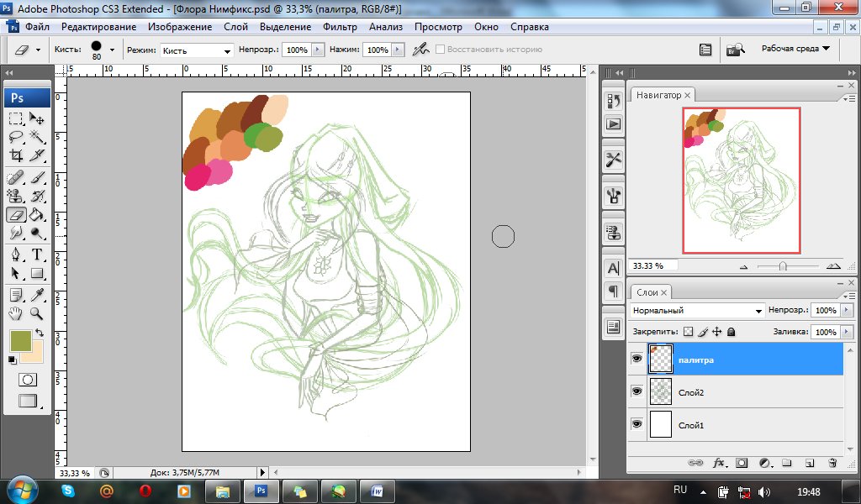The height and width of the screenshot is (504, 861).
Task: Open the Нажим flow slider arrow
Action: (x=399, y=50)
